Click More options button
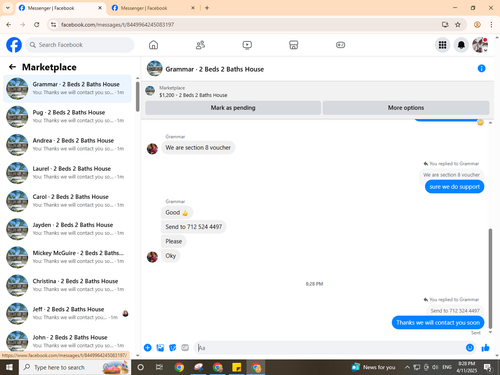This screenshot has width=500, height=375. coord(406,108)
